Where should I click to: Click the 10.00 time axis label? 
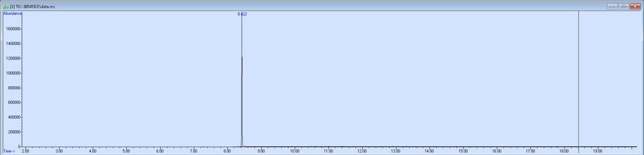click(295, 151)
